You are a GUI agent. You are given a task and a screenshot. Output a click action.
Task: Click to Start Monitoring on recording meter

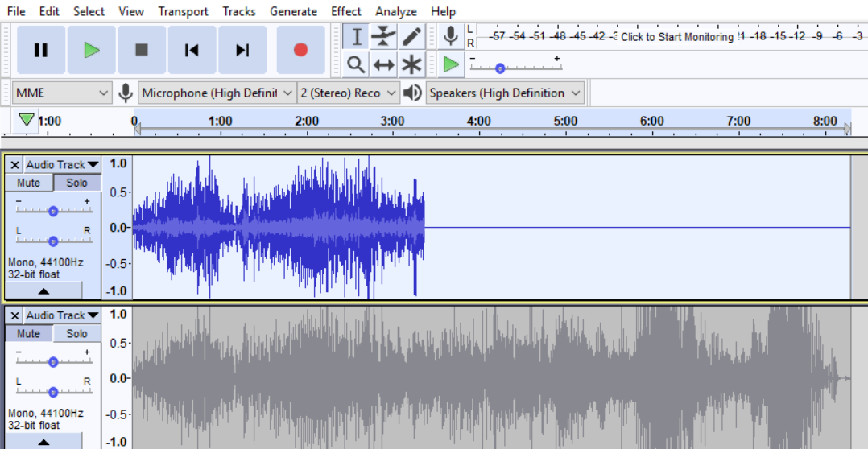point(677,37)
